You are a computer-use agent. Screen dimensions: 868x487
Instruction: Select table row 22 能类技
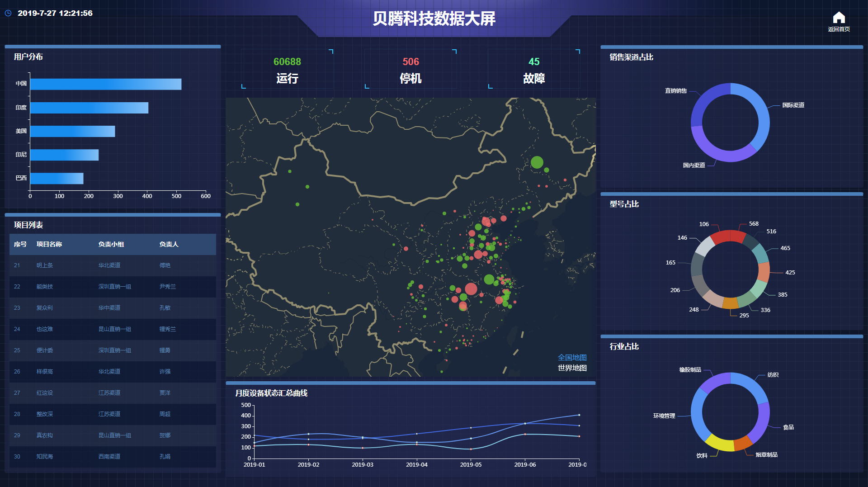[x=112, y=287]
